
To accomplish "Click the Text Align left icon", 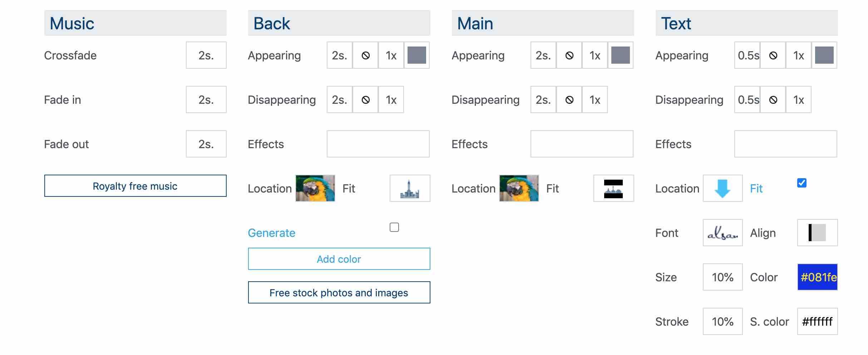I will pos(817,233).
